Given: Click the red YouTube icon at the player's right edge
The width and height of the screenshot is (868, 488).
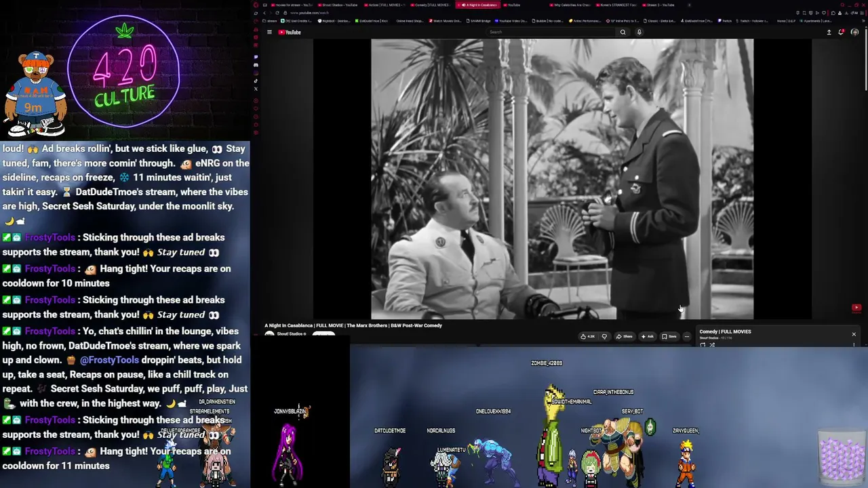Looking at the screenshot, I should coord(856,308).
